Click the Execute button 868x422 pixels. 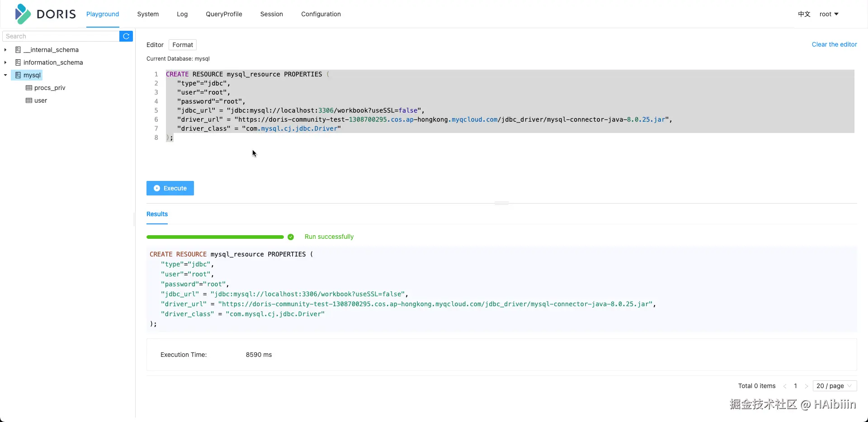(x=170, y=188)
